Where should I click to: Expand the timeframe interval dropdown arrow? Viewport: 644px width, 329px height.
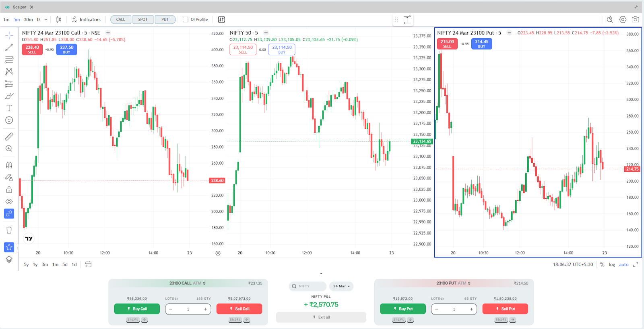pyautogui.click(x=46, y=19)
